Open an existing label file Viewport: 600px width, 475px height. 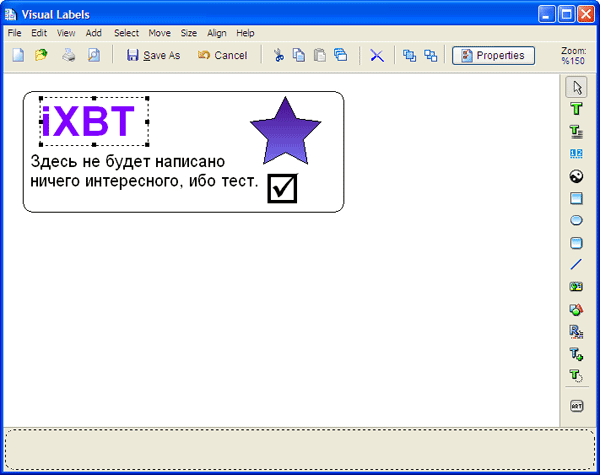[41, 55]
